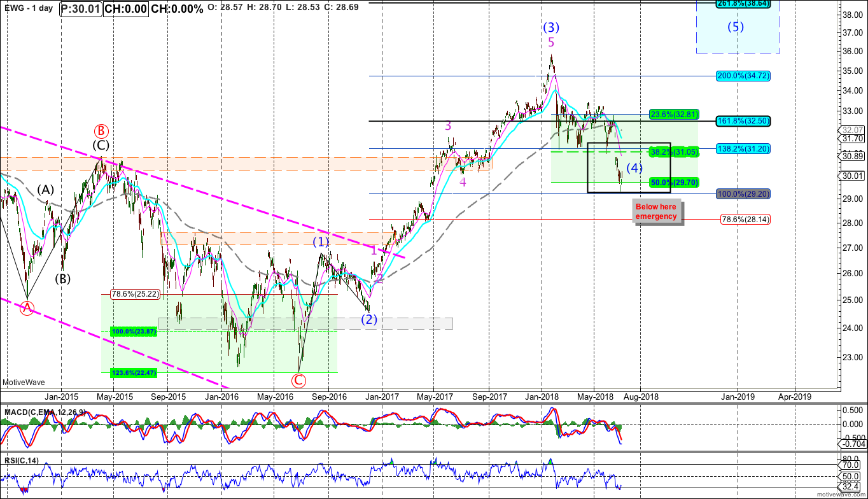Click the Jan-2017 date axis label
Screen dimensions: 868x499
point(382,396)
